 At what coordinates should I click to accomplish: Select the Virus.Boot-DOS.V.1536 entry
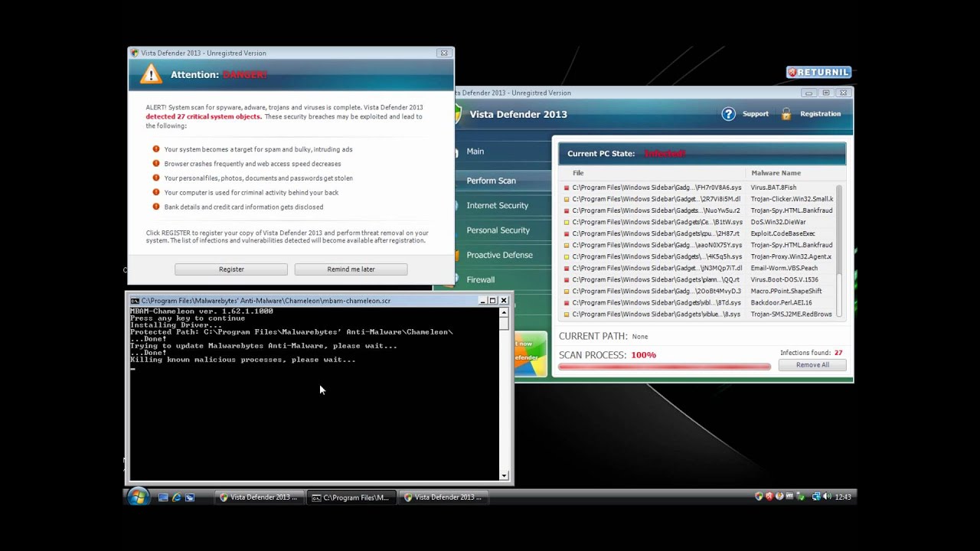click(784, 279)
